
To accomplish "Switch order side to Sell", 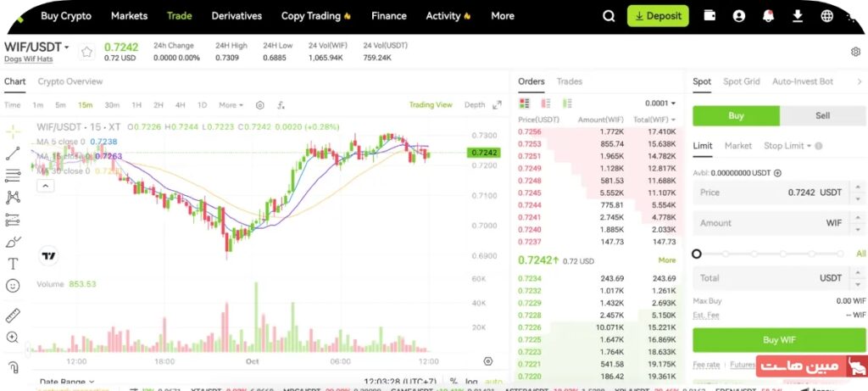I will click(x=821, y=116).
